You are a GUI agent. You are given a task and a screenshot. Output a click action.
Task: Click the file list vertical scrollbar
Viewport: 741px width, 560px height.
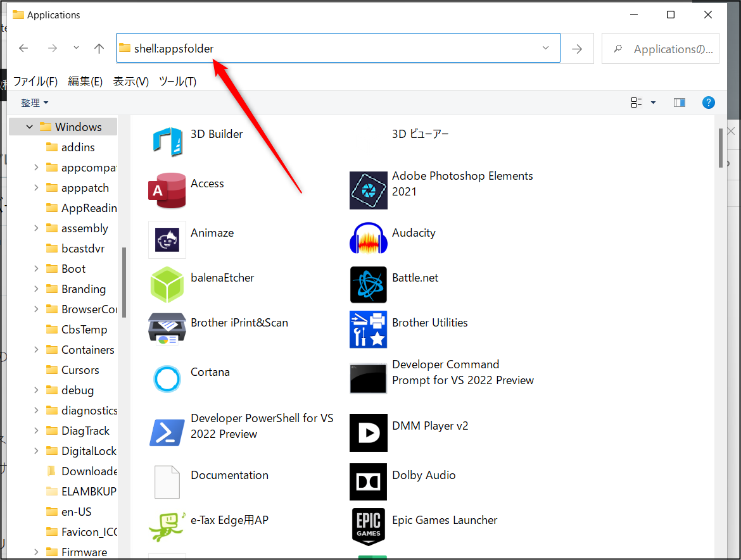(721, 148)
